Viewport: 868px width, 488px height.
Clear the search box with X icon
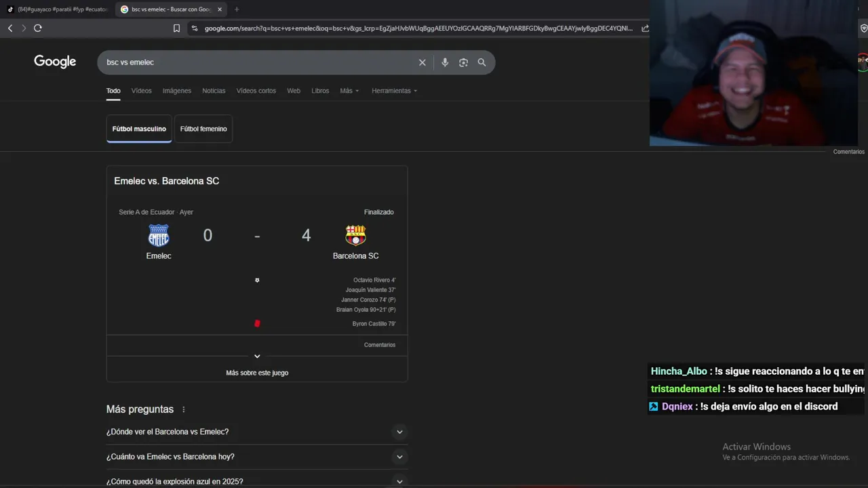(422, 62)
